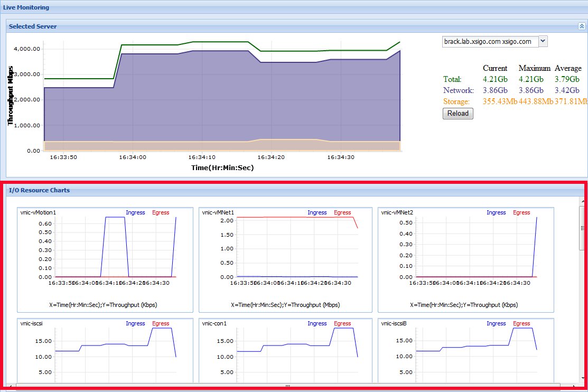
Task: Collapse the Selected Server panel
Action: 581,26
